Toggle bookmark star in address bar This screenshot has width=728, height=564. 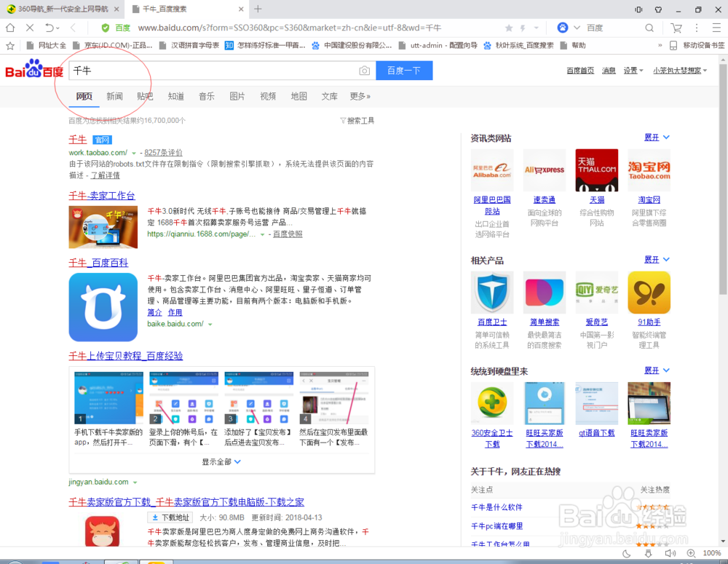pos(510,27)
